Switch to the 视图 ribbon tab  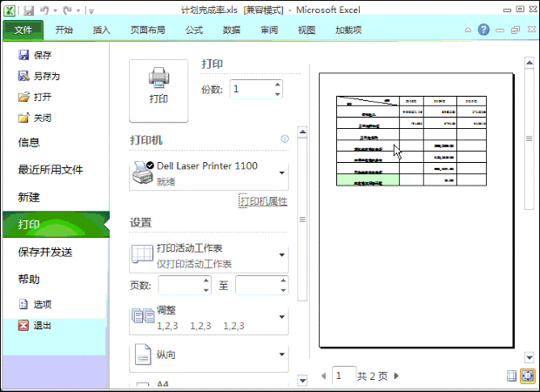tap(307, 30)
